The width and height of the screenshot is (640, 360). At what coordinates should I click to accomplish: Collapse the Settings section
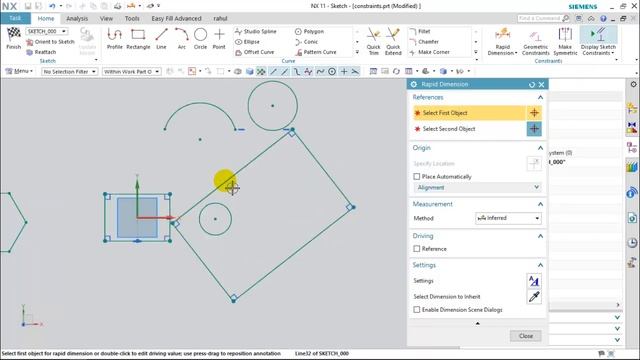540,265
